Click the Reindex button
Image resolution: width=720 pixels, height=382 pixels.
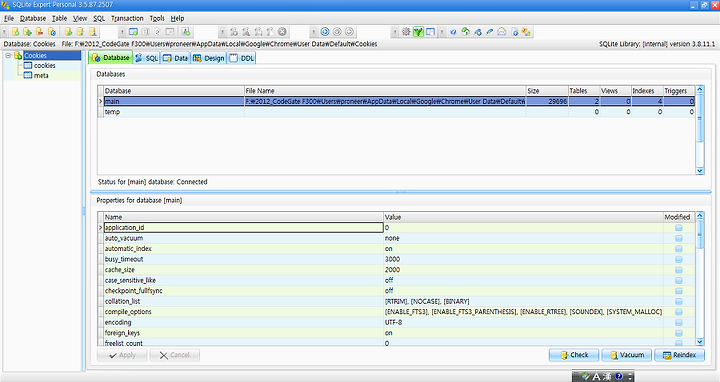[680, 355]
